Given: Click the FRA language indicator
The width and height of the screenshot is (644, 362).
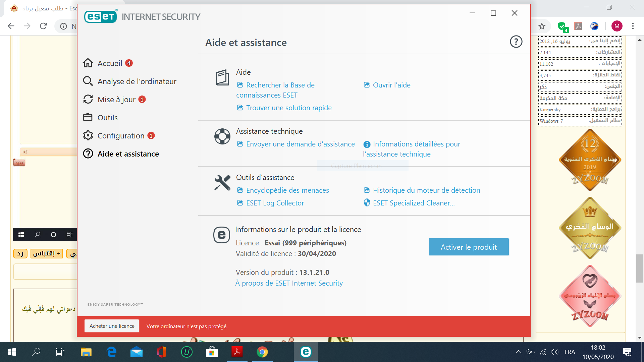Looking at the screenshot, I should (570, 352).
